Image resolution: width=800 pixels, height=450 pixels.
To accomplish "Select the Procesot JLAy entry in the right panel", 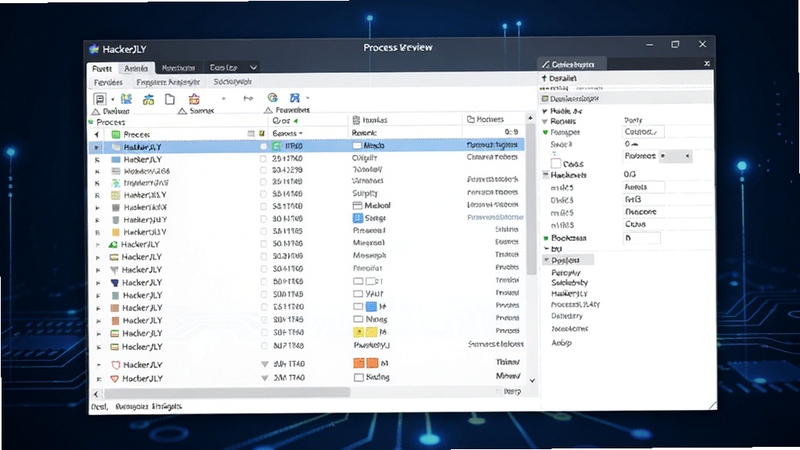I will [576, 305].
